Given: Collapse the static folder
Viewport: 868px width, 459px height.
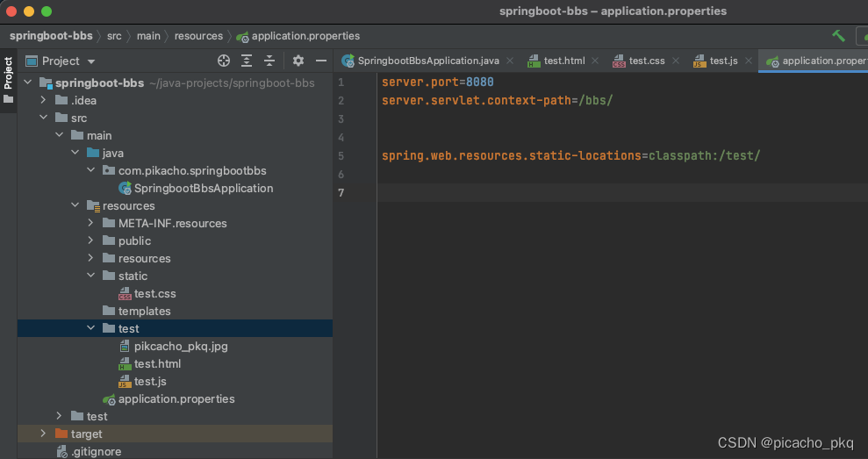Looking at the screenshot, I should point(90,276).
